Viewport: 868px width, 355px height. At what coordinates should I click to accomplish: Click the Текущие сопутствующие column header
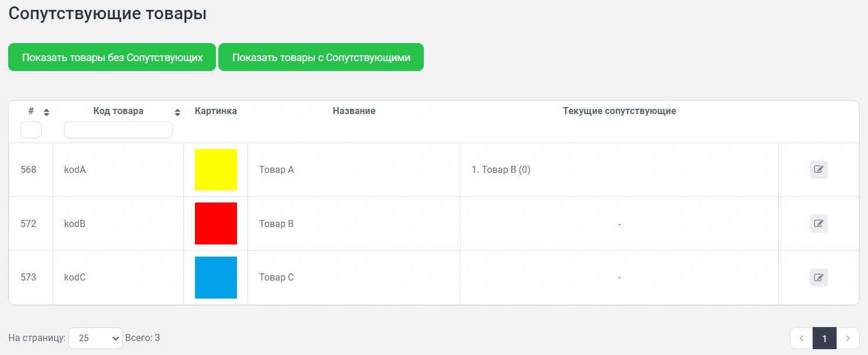coord(619,111)
